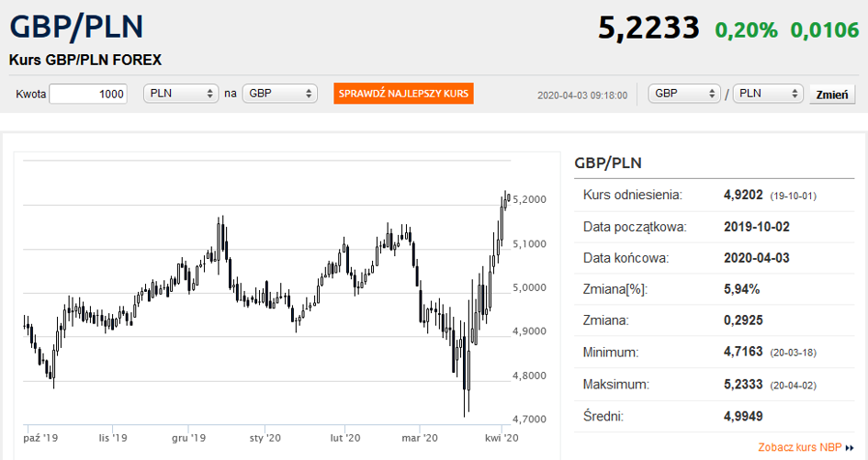Click the Kwota amount input field
This screenshot has height=460, width=868.
point(88,94)
